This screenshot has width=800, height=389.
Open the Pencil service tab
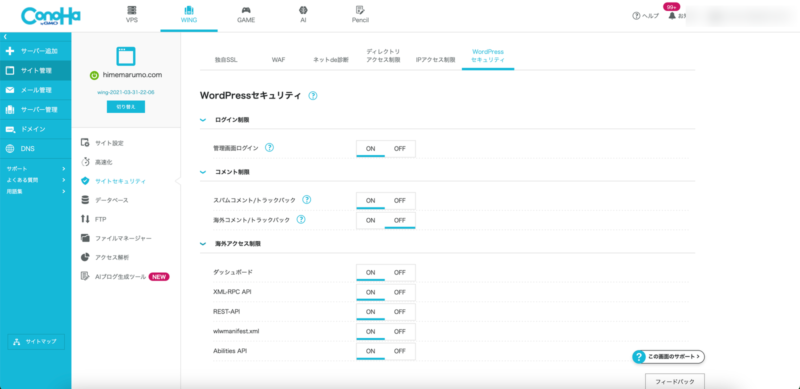(x=360, y=15)
